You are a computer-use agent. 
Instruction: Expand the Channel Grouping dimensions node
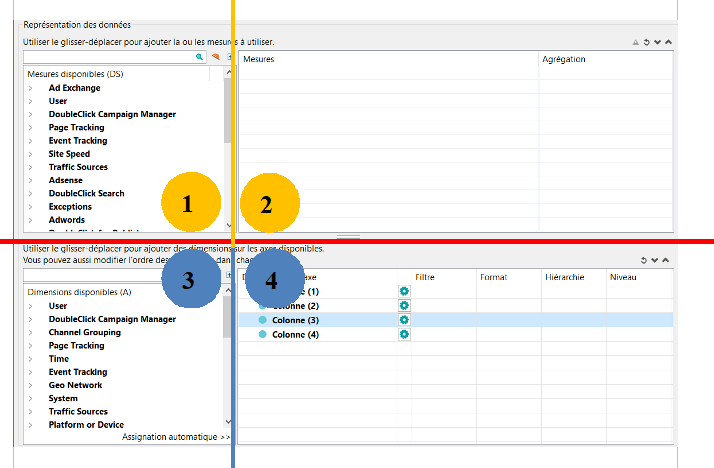(x=30, y=332)
